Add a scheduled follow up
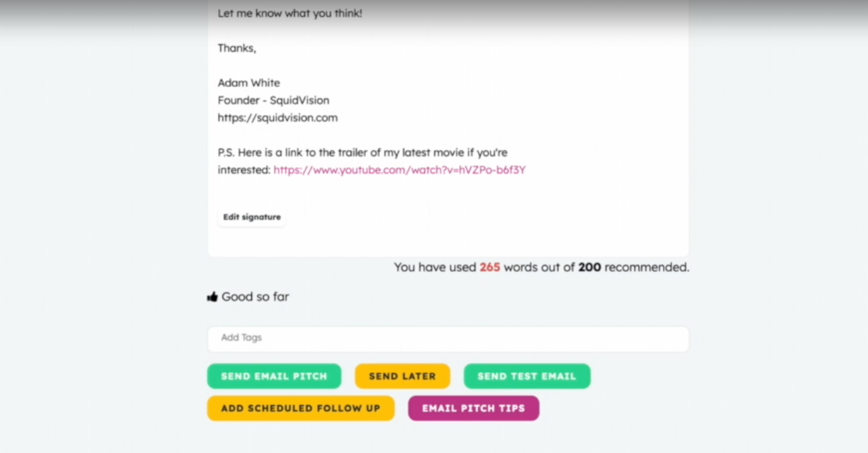The image size is (868, 453). coord(301,408)
